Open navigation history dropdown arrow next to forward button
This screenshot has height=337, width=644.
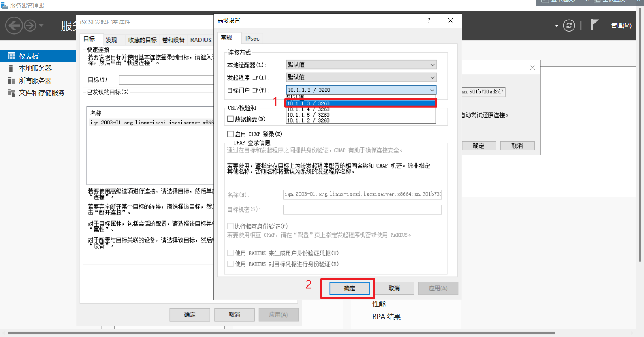tap(41, 26)
